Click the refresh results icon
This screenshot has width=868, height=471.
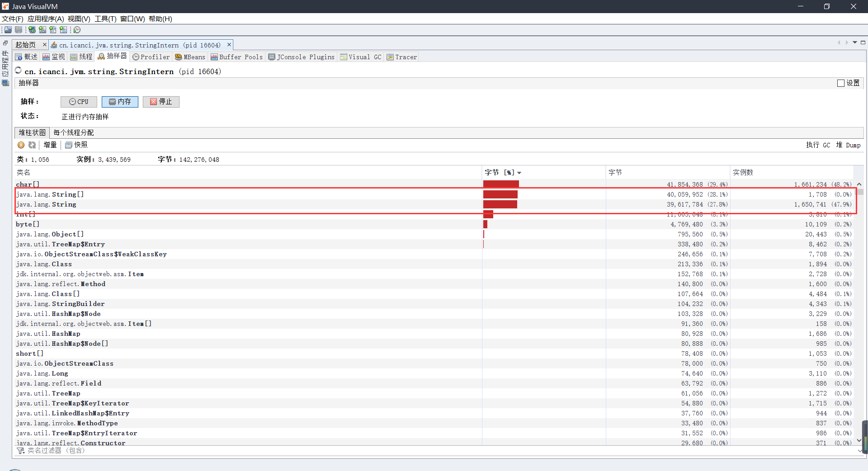pyautogui.click(x=32, y=145)
